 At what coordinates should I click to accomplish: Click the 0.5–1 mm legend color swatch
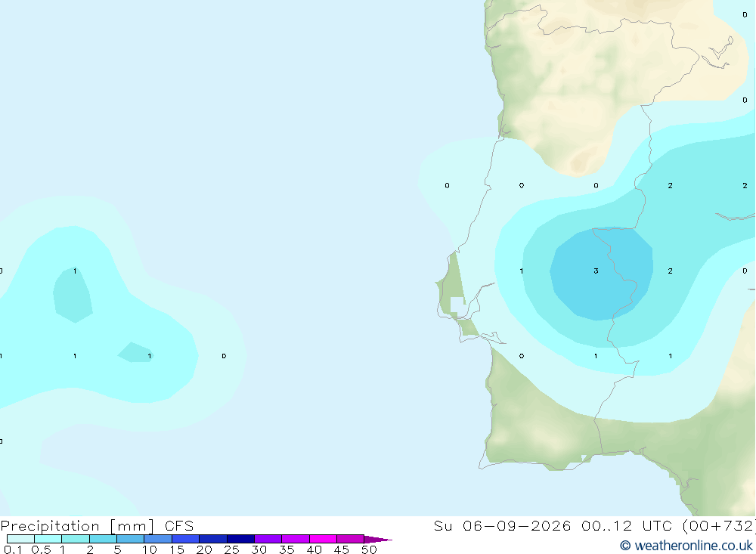(x=48, y=539)
